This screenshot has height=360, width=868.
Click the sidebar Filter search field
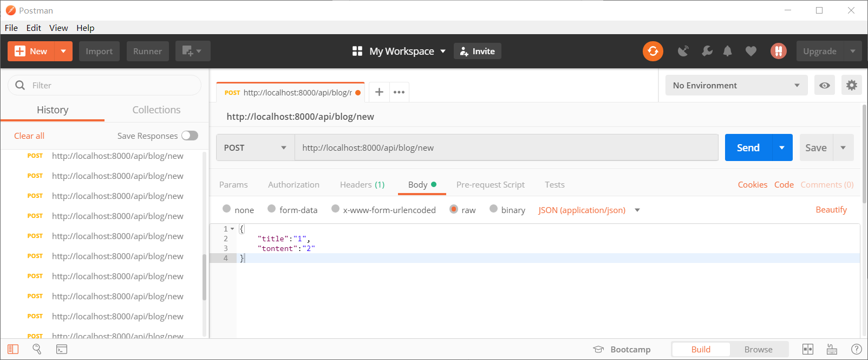click(x=108, y=86)
